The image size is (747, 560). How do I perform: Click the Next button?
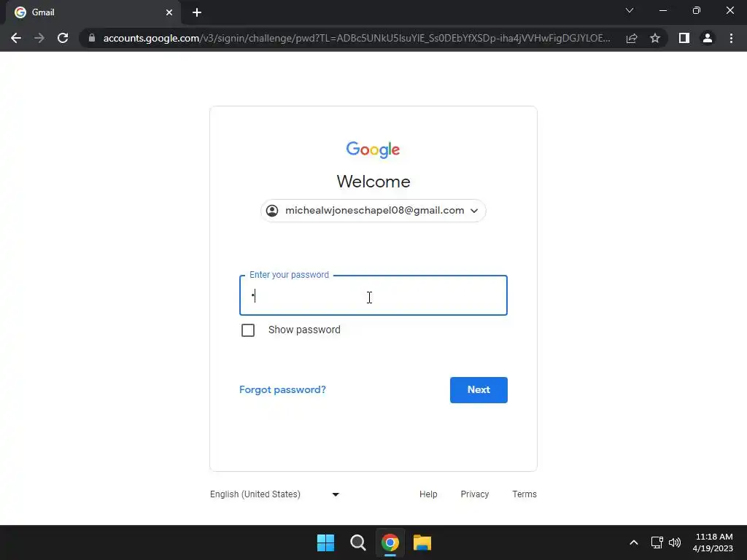[479, 390]
